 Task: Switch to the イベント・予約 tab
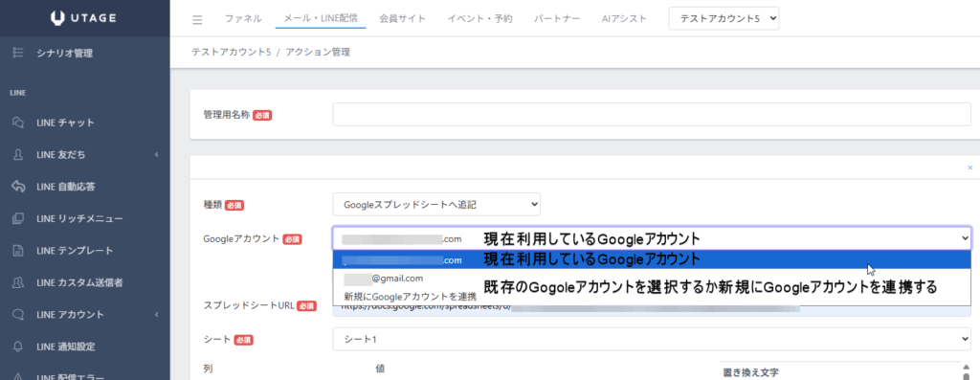point(480,19)
